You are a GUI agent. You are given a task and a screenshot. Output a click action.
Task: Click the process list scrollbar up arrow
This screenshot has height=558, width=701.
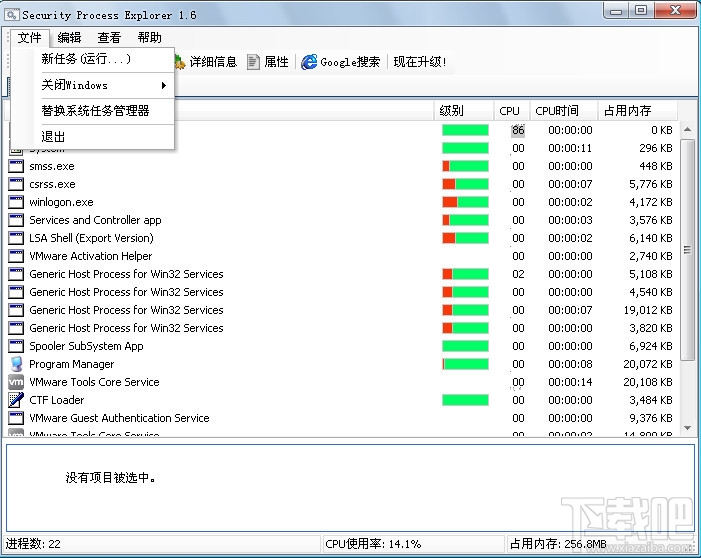(x=687, y=130)
